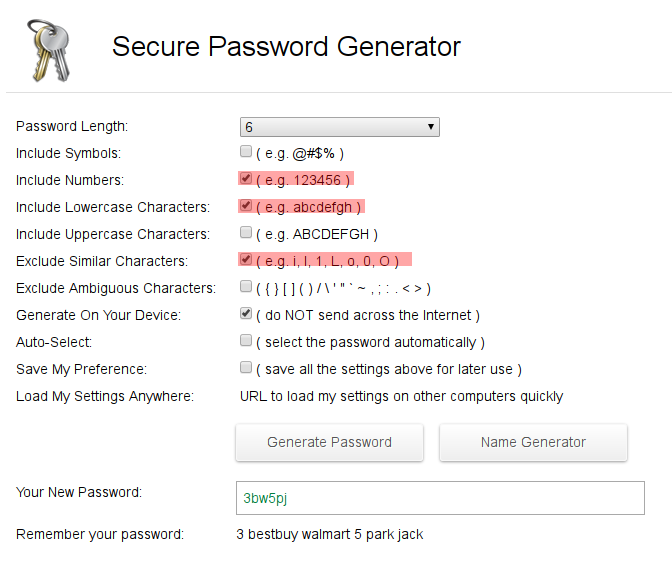Click the password memory hint text

click(330, 534)
